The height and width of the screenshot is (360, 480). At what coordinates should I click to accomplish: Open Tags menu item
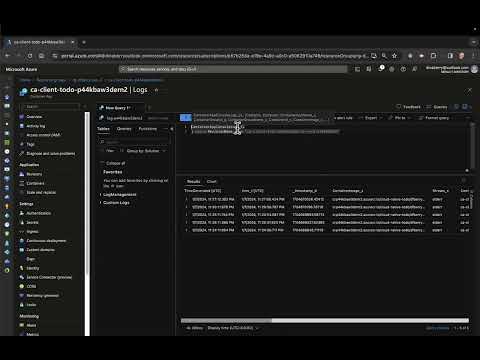(30, 144)
